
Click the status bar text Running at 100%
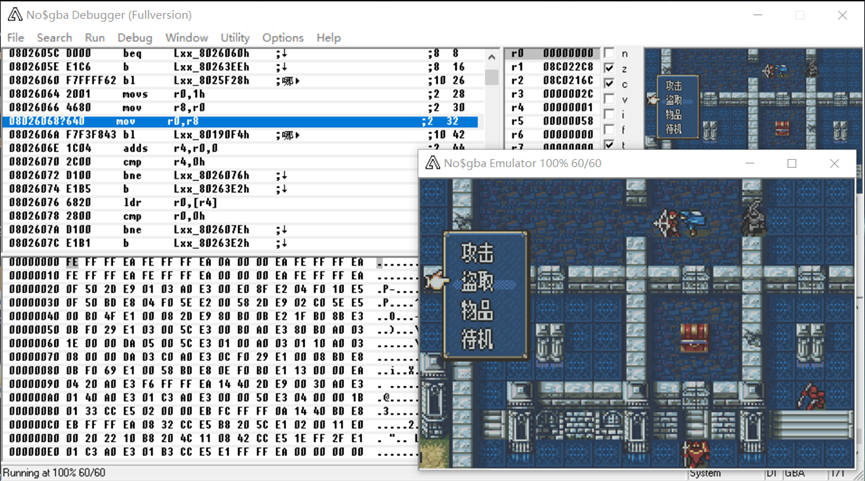[x=54, y=473]
